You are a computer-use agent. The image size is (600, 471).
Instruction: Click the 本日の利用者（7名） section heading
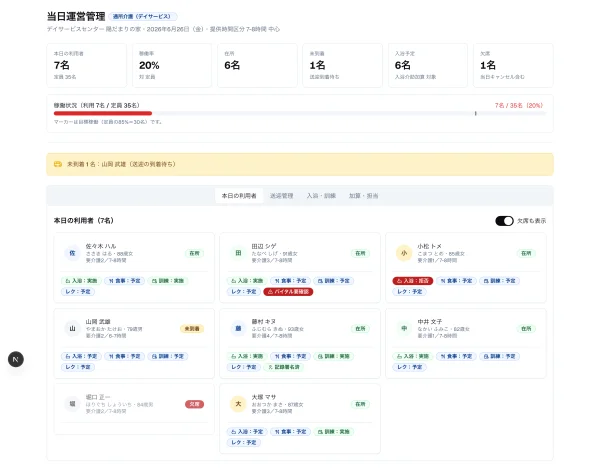(x=83, y=220)
